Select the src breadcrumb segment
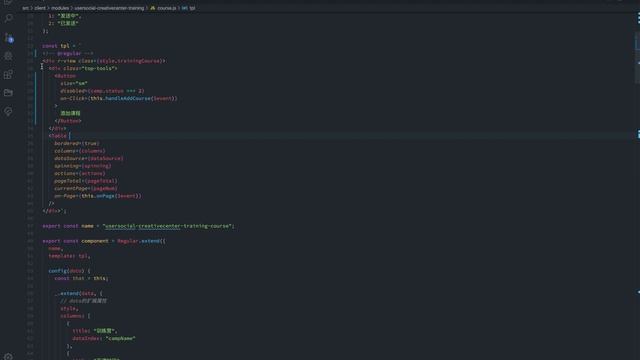The width and height of the screenshot is (640, 360). pos(25,8)
